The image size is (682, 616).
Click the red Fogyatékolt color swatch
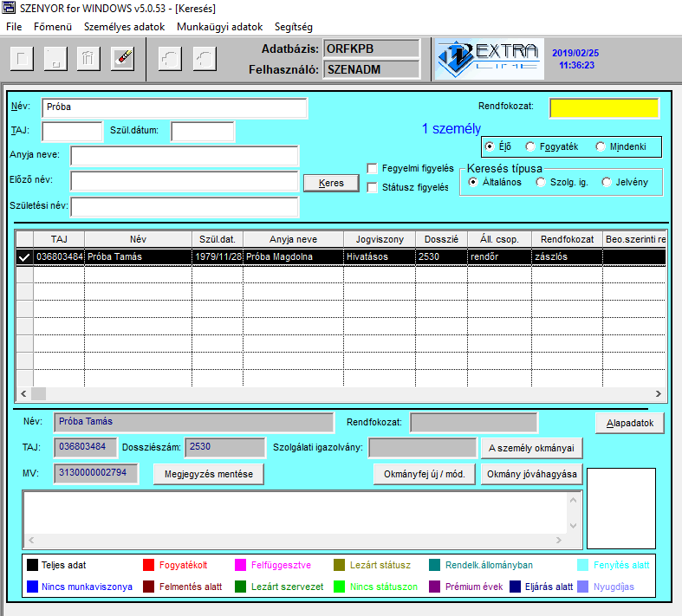(x=149, y=565)
